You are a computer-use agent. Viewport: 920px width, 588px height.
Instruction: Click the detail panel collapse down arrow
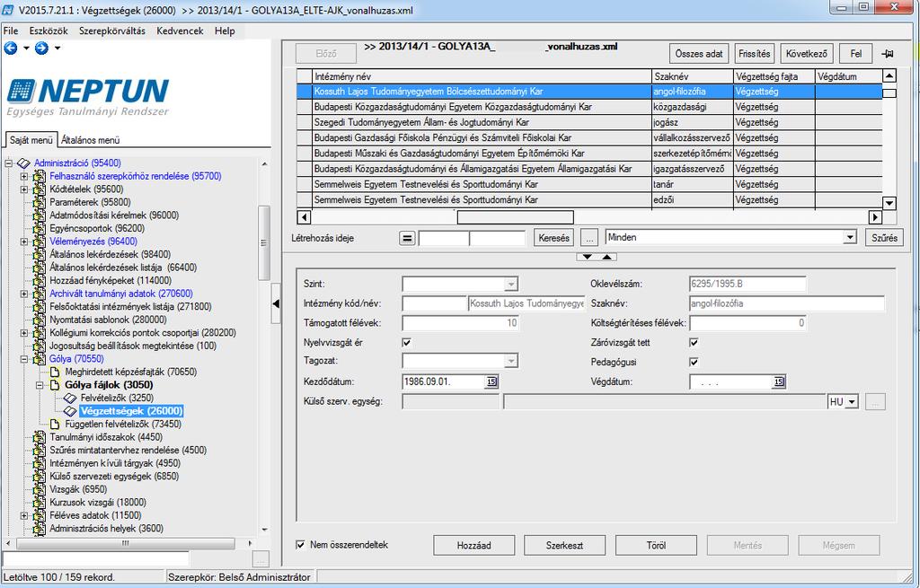(587, 257)
